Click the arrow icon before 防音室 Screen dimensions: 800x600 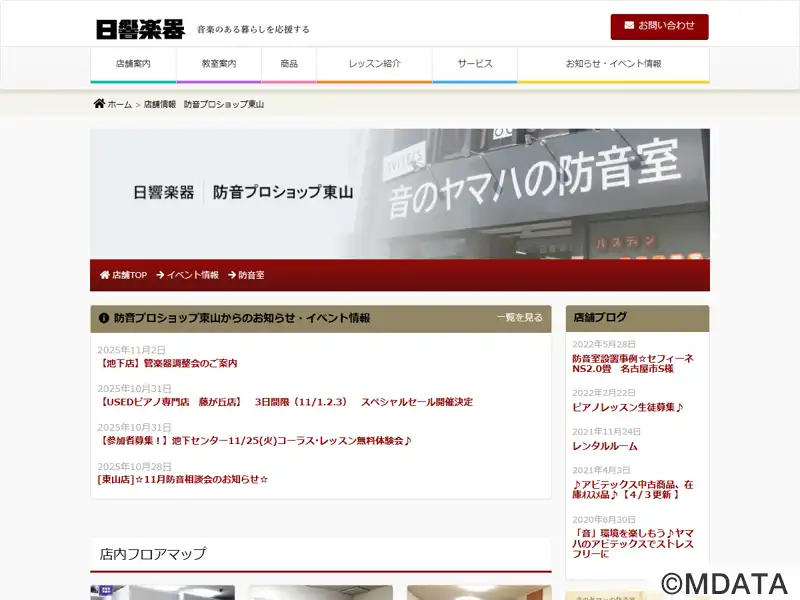[231, 275]
